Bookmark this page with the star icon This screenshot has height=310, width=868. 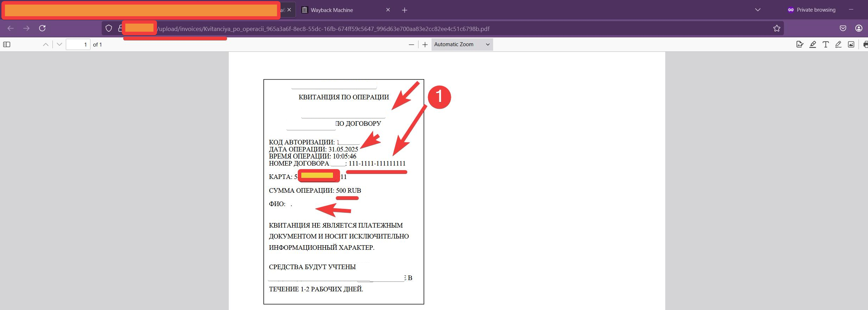[x=776, y=29]
